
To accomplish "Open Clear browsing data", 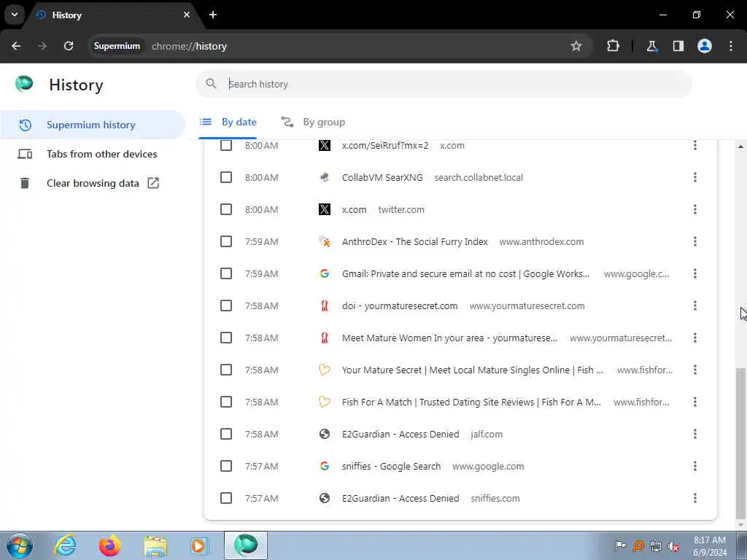I will (93, 183).
